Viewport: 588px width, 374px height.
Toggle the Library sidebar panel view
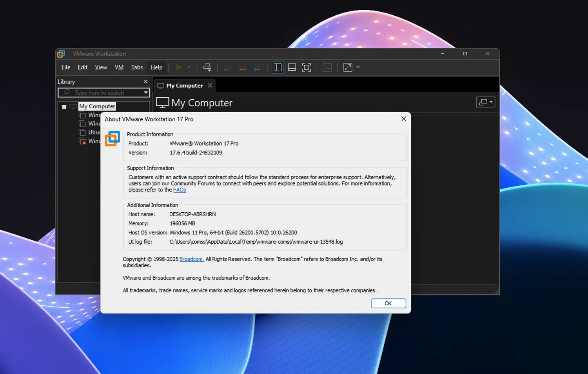tap(278, 68)
